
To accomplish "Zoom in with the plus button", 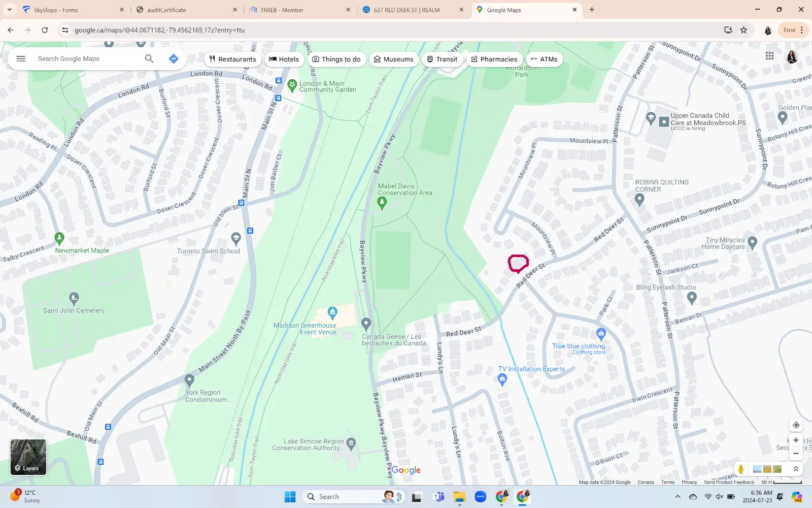I will pyautogui.click(x=796, y=440).
